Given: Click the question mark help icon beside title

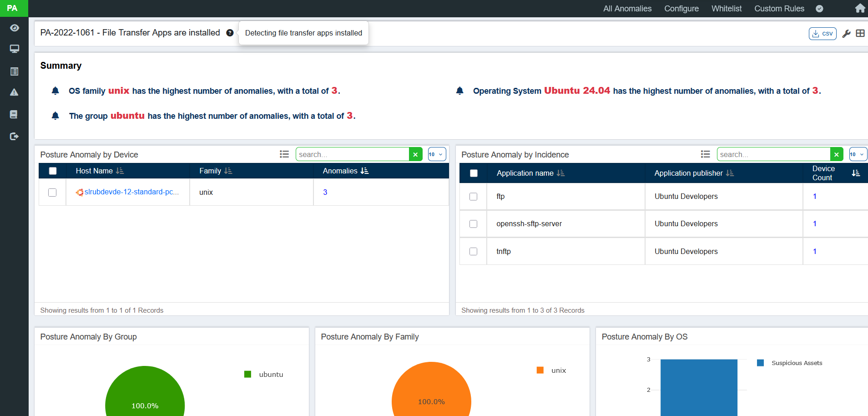Looking at the screenshot, I should (x=230, y=33).
